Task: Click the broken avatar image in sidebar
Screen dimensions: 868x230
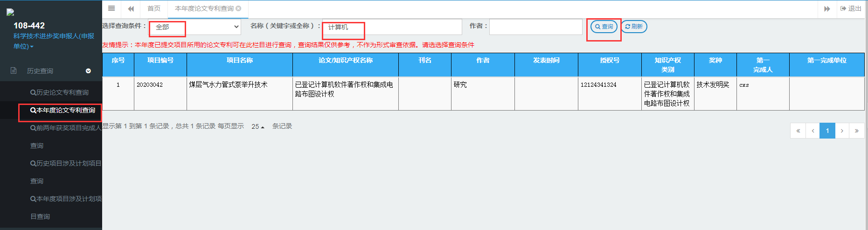Action: pyautogui.click(x=10, y=13)
